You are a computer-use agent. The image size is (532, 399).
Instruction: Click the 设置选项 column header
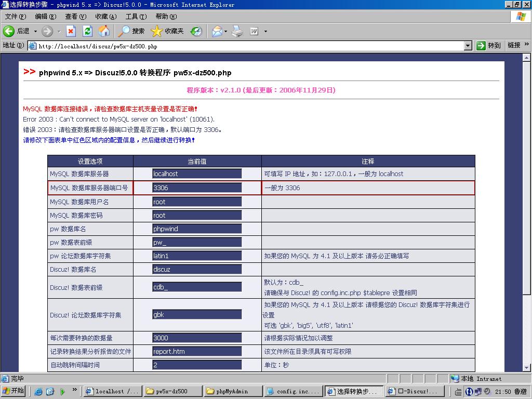[x=90, y=162]
